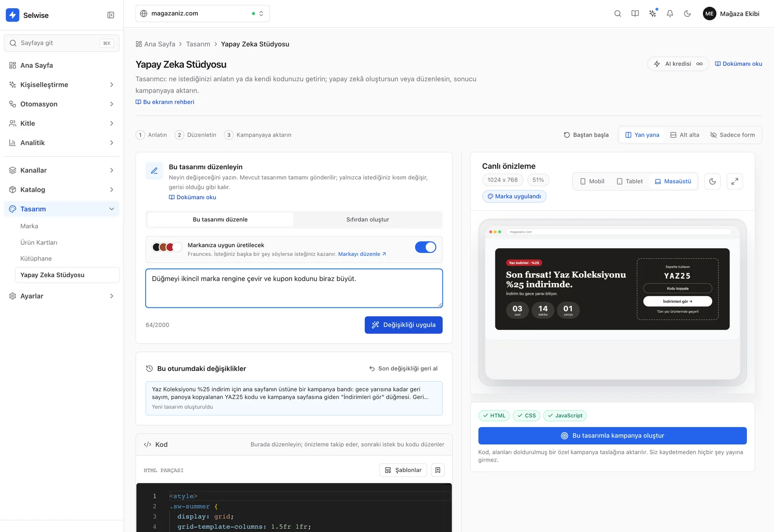Open notifications bell
Screen dimensions: 774x532
pyautogui.click(x=670, y=14)
